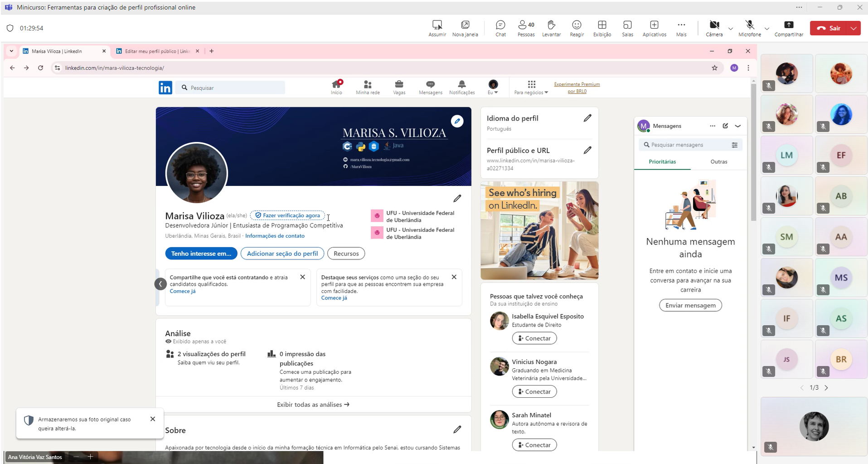Share screen with Compartilhar

789,28
